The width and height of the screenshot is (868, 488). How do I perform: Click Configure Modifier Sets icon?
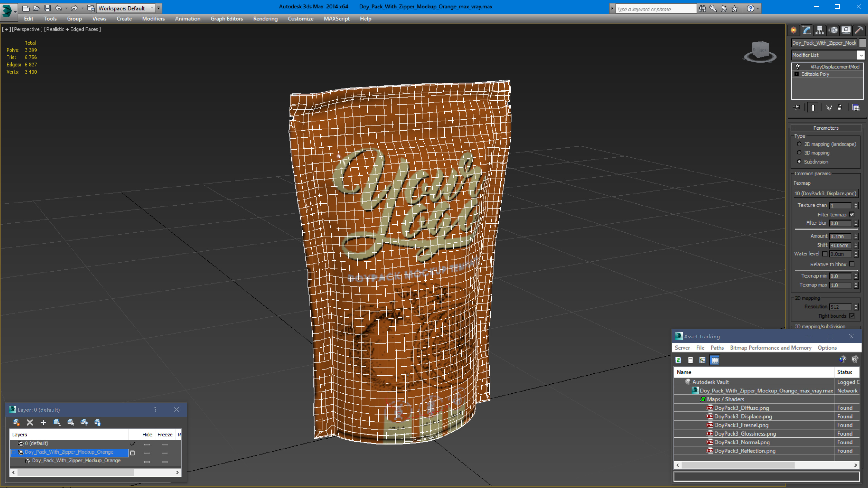coord(856,108)
